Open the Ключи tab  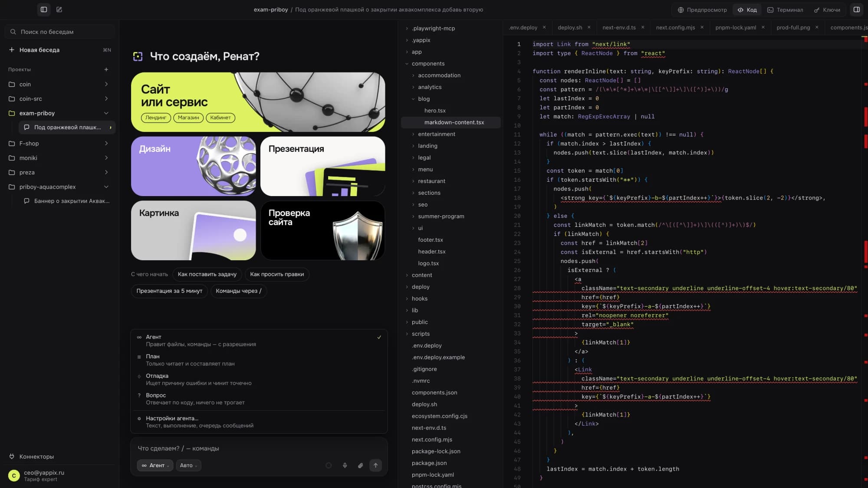827,10
